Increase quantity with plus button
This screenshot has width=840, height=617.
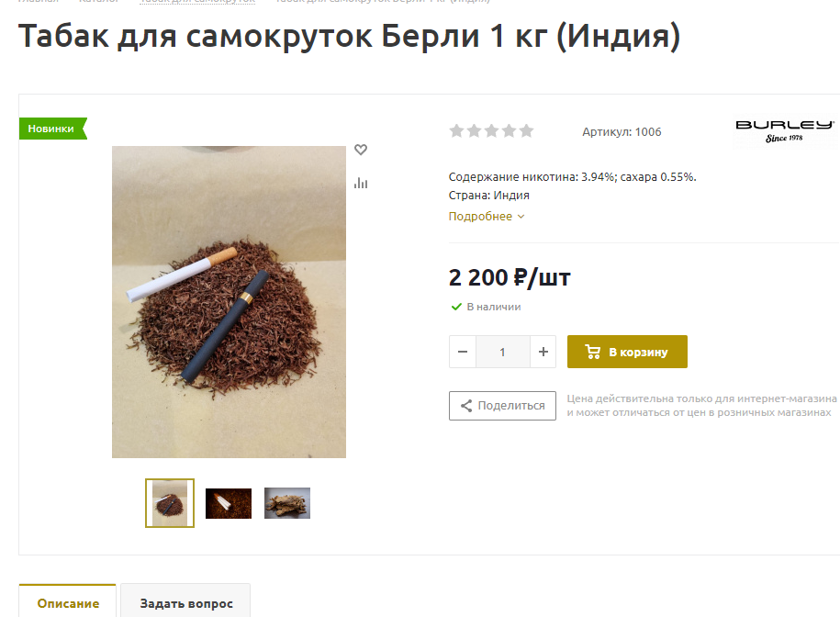click(543, 352)
